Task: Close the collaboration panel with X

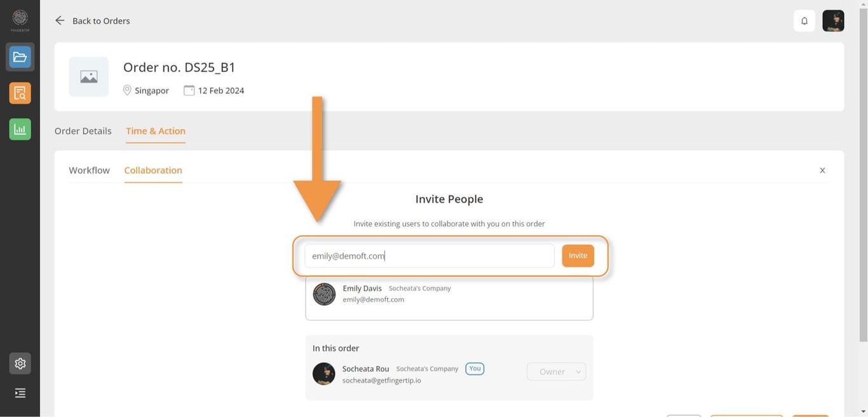Action: click(x=822, y=170)
